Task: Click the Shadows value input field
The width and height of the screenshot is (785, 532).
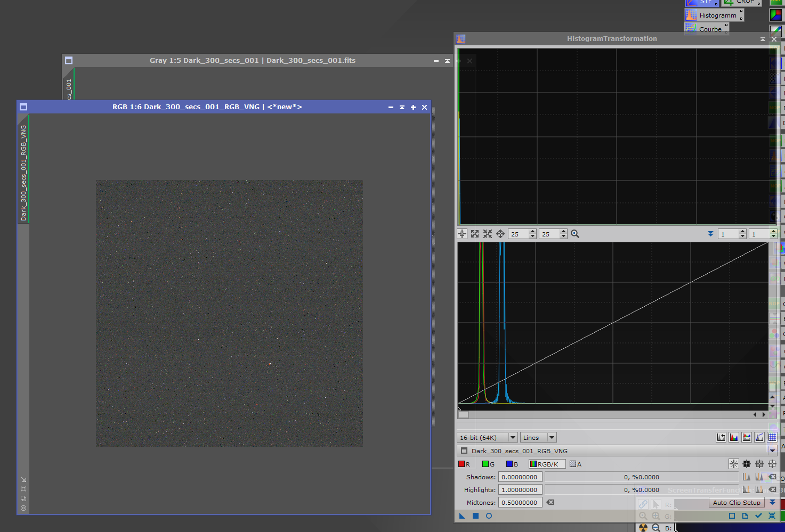Action: point(520,477)
